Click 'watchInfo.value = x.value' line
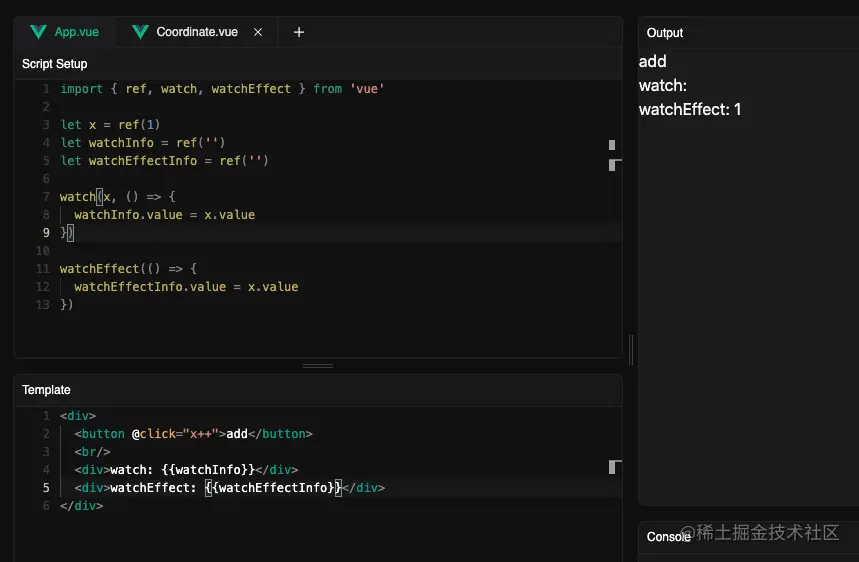 click(x=164, y=215)
